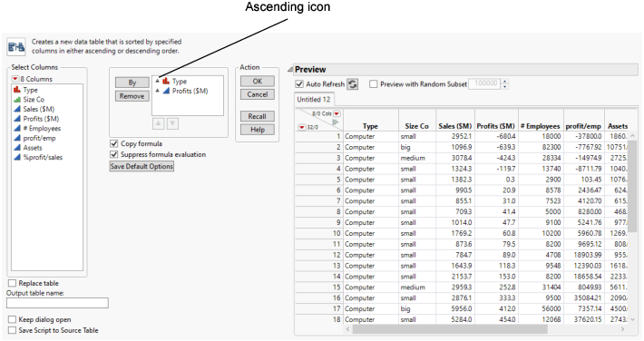Decrease random subset size with down stepper
The width and height of the screenshot is (644, 341).
click(505, 87)
